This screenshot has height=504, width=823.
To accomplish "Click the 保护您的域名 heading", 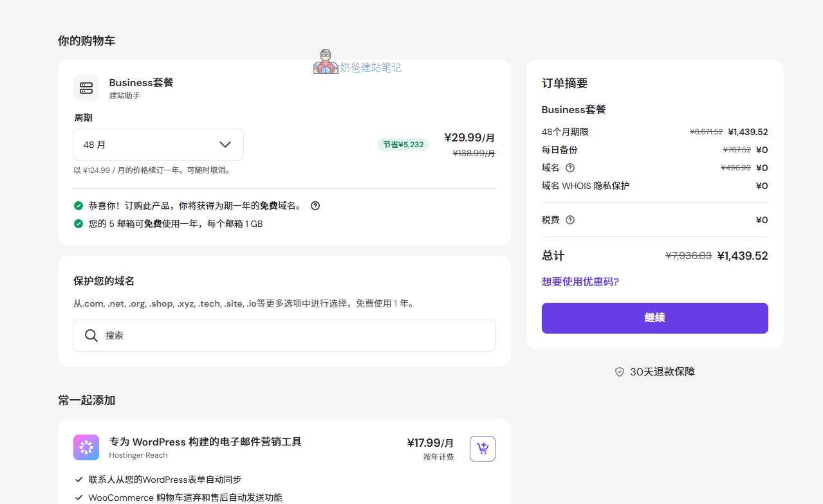I will click(104, 282).
